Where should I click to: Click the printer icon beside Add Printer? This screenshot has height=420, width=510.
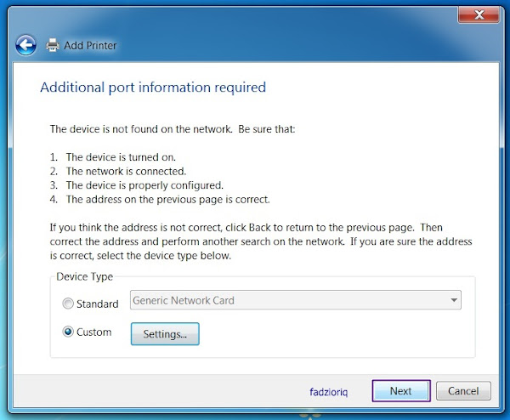click(53, 45)
